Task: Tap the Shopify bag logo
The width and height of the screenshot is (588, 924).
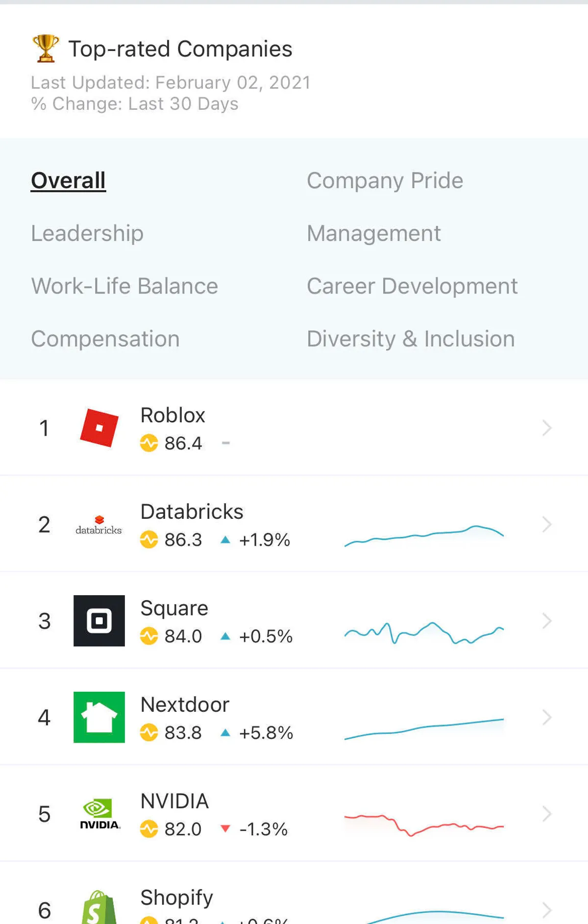Action: (x=99, y=908)
